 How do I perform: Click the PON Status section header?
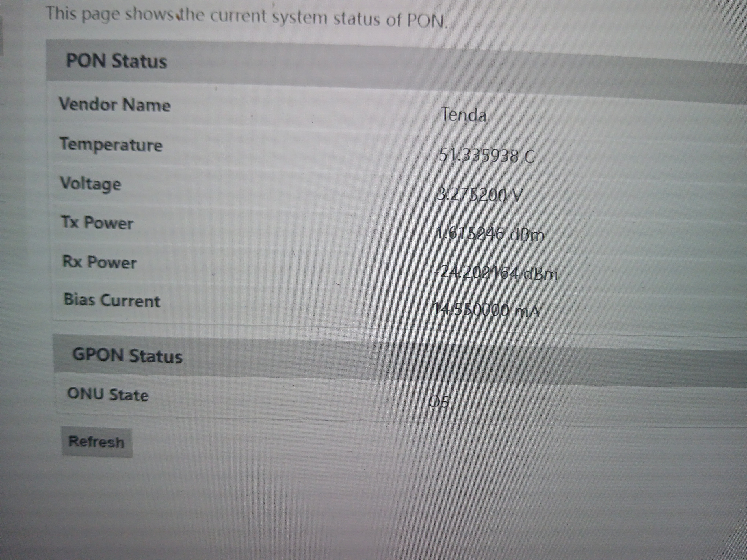point(116,61)
